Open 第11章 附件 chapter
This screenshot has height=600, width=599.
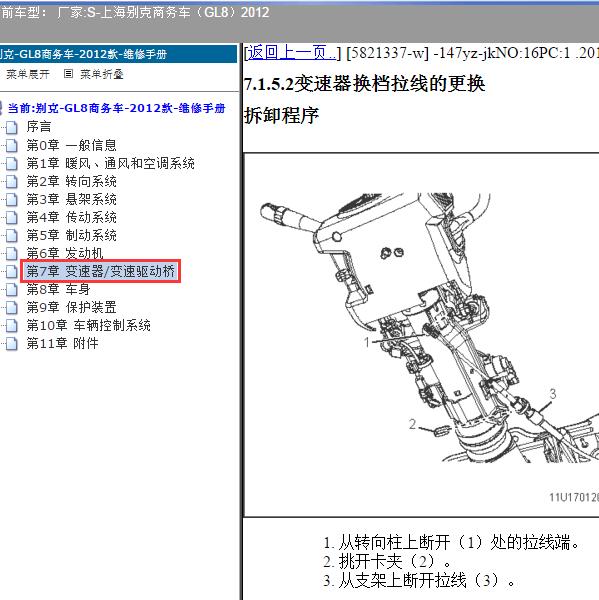[62, 344]
